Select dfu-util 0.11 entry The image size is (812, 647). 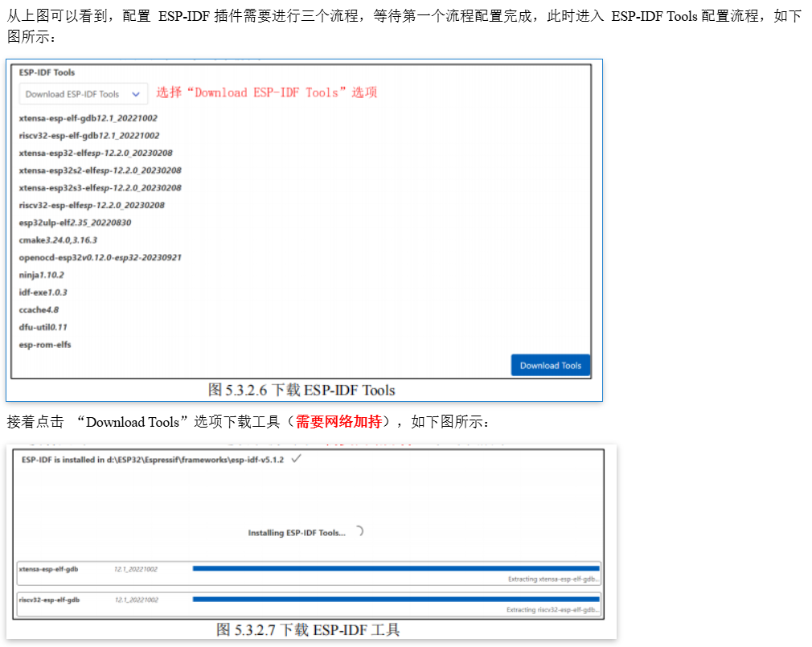[x=43, y=327]
